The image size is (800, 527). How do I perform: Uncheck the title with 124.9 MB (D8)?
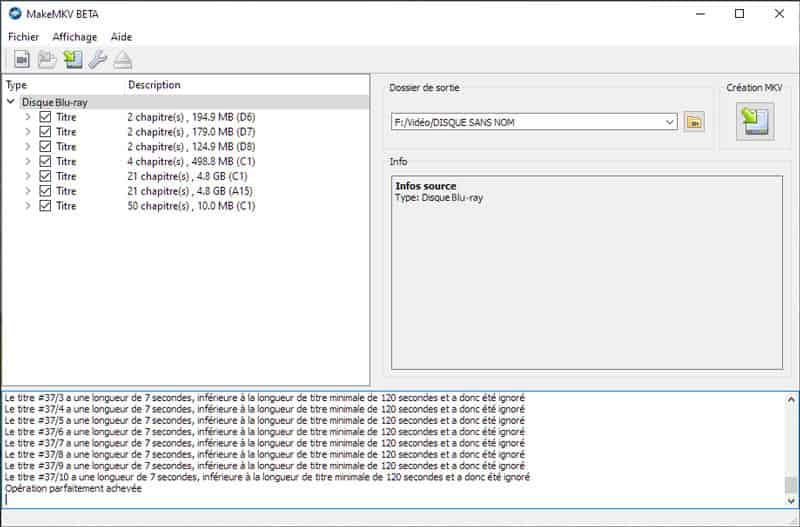pos(45,146)
